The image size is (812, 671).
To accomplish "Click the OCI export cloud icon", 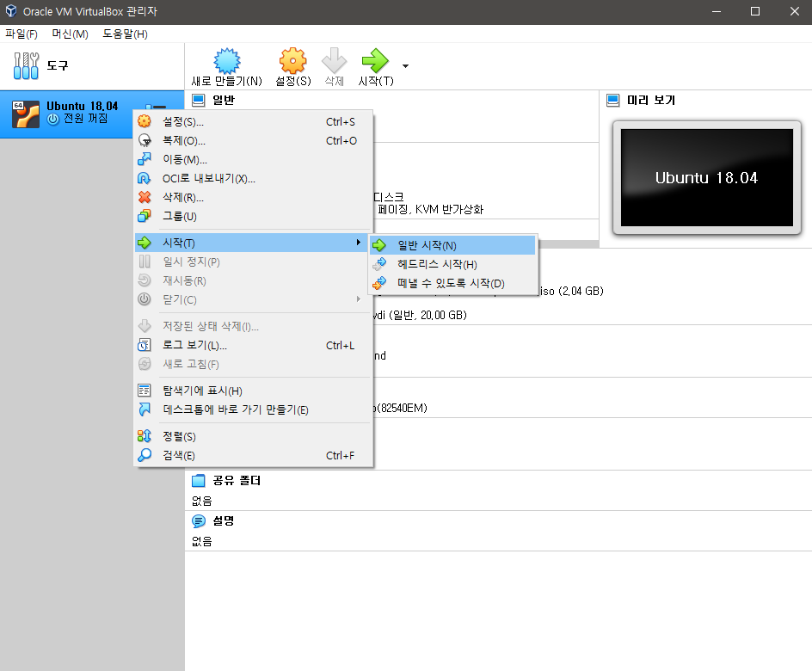I will (x=145, y=179).
